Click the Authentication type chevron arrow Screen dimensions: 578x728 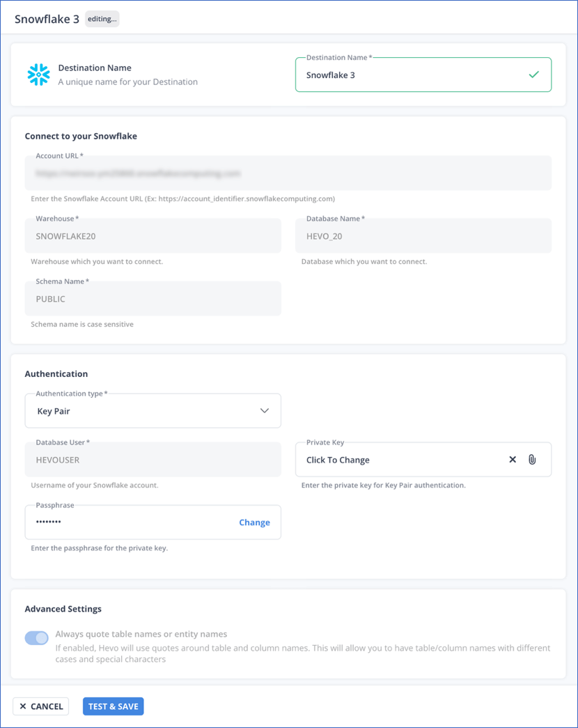click(264, 411)
